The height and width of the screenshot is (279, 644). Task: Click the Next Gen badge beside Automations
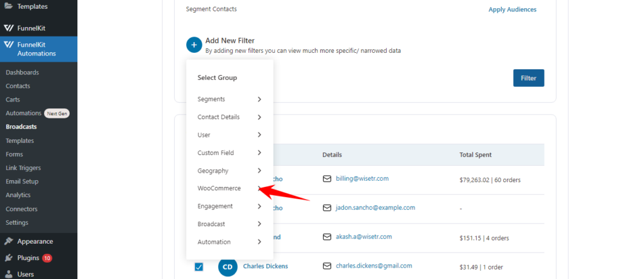tap(57, 113)
